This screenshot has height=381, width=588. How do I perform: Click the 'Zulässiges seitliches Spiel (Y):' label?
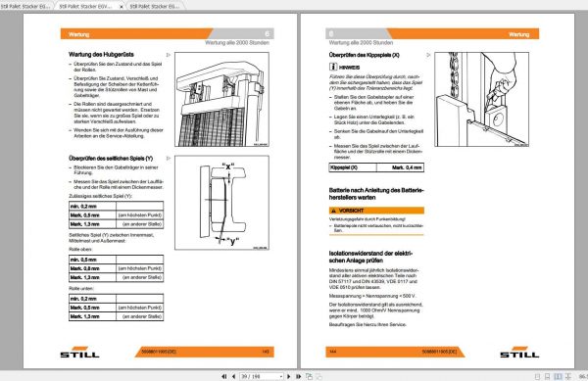[x=101, y=196]
